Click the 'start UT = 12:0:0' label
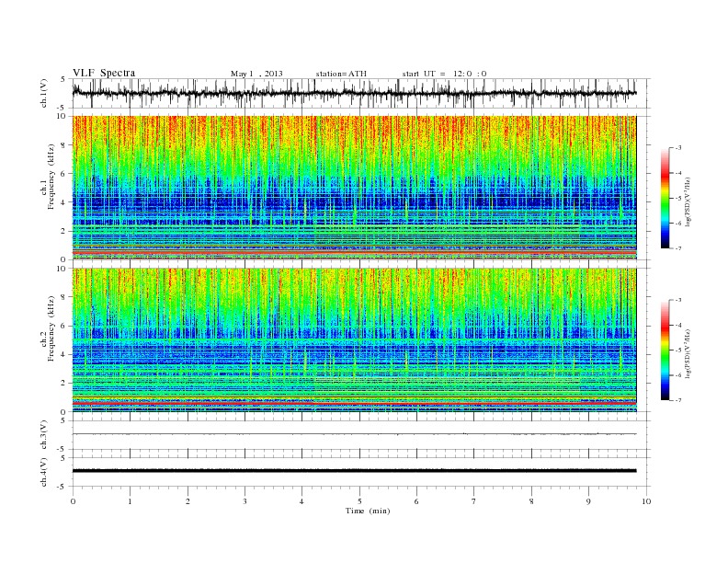Screen dimensions: 728x563 (444, 74)
